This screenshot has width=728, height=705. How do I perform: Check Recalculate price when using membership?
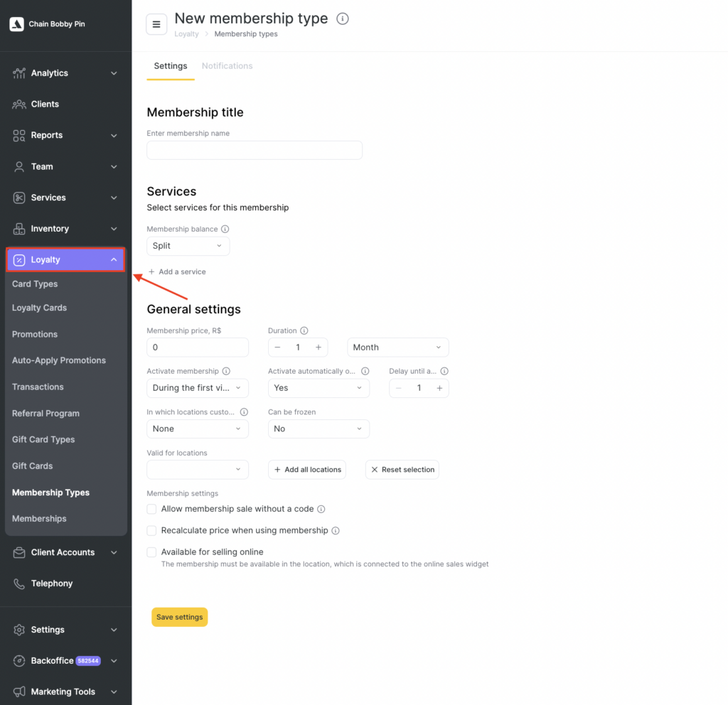click(151, 530)
